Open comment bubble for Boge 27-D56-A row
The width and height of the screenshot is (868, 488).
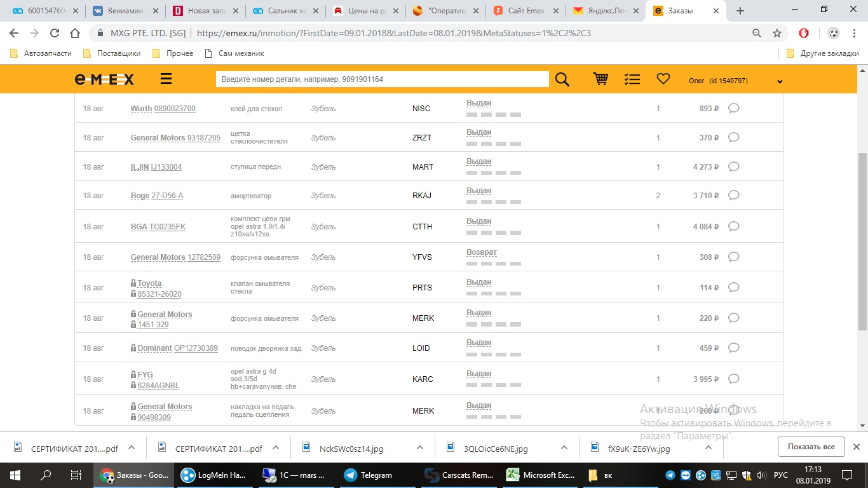pyautogui.click(x=733, y=195)
